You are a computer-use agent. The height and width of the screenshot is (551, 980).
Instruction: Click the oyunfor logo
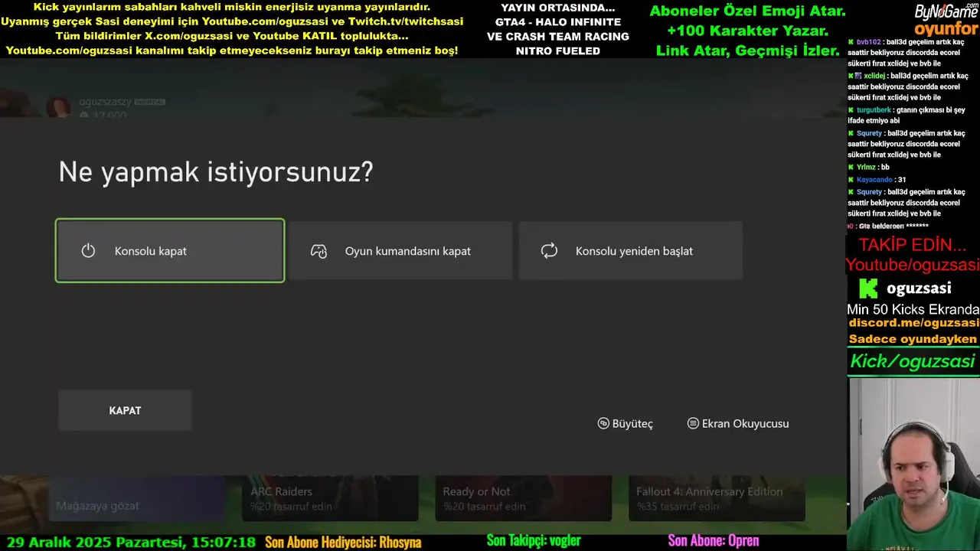[946, 29]
